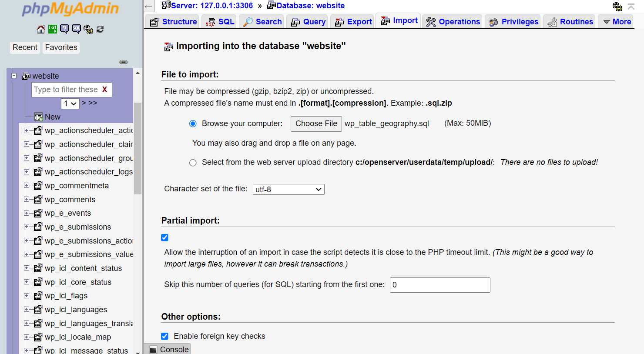Click the green Exit logout icon
The height and width of the screenshot is (354, 644).
click(x=53, y=29)
